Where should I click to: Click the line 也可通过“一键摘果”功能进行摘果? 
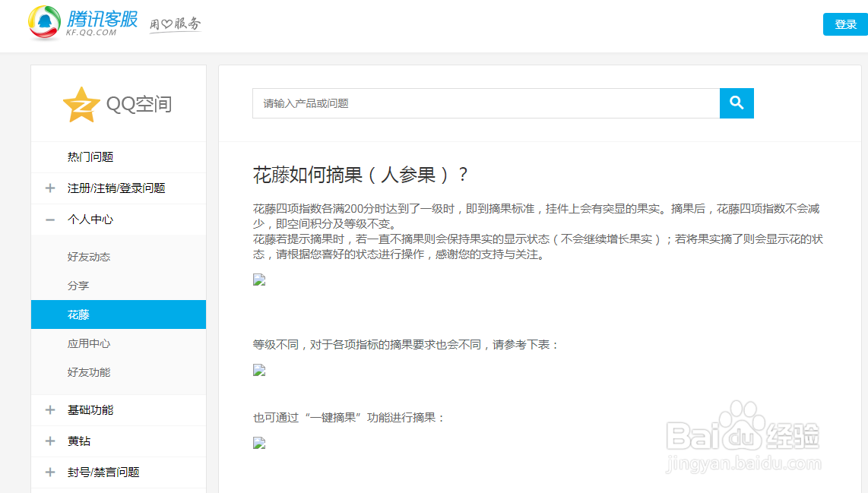coord(350,418)
